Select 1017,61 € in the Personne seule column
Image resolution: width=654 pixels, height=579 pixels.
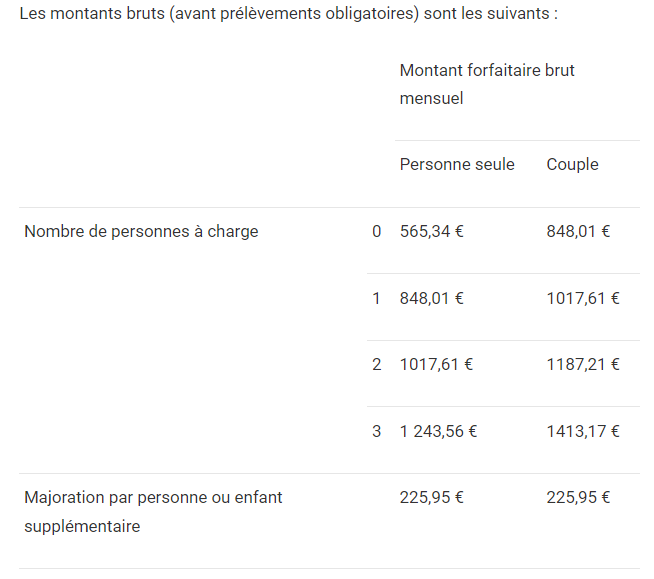436,364
